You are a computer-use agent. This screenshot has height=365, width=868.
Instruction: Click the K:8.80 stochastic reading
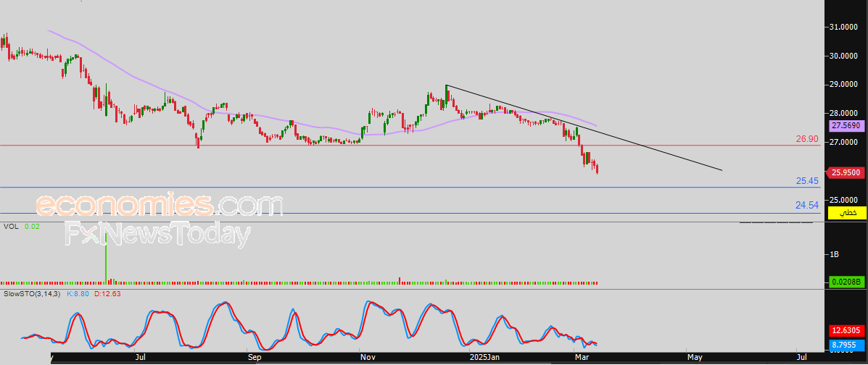[79, 293]
